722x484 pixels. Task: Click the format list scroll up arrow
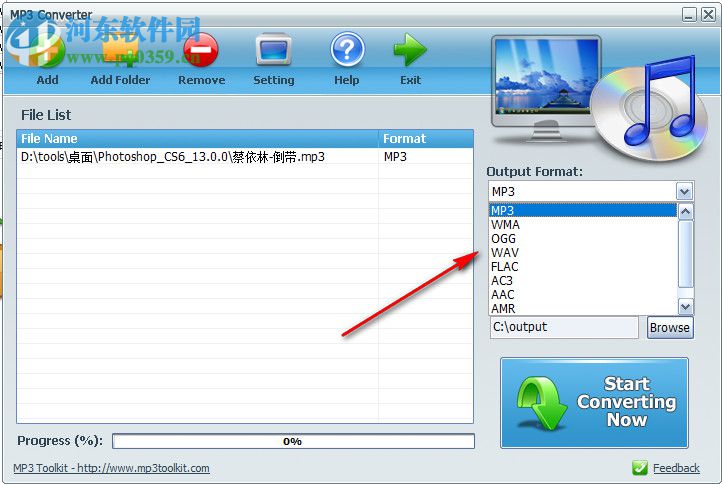click(686, 211)
